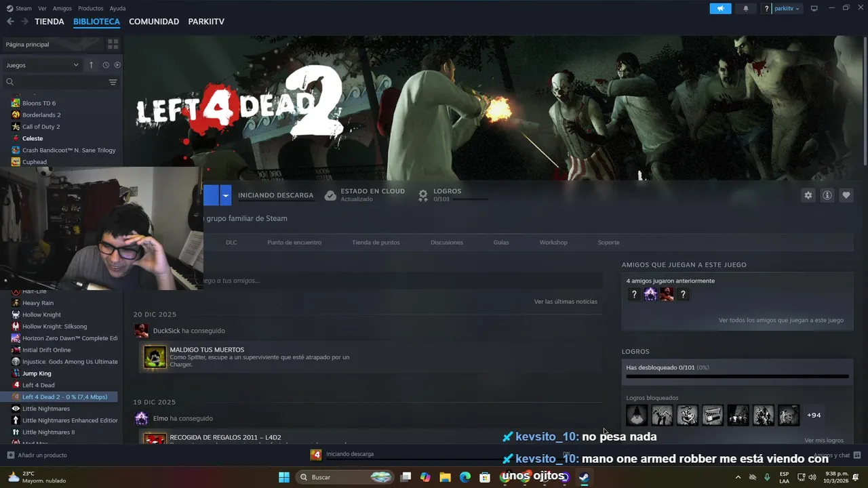
Task: Open MALDIGO TUS MUERTOS achievement icon
Action: click(155, 357)
